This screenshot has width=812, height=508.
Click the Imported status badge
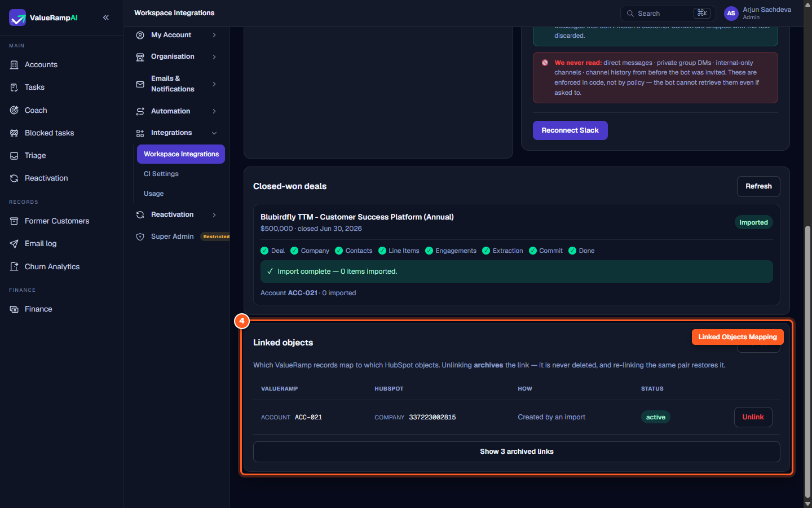click(753, 222)
